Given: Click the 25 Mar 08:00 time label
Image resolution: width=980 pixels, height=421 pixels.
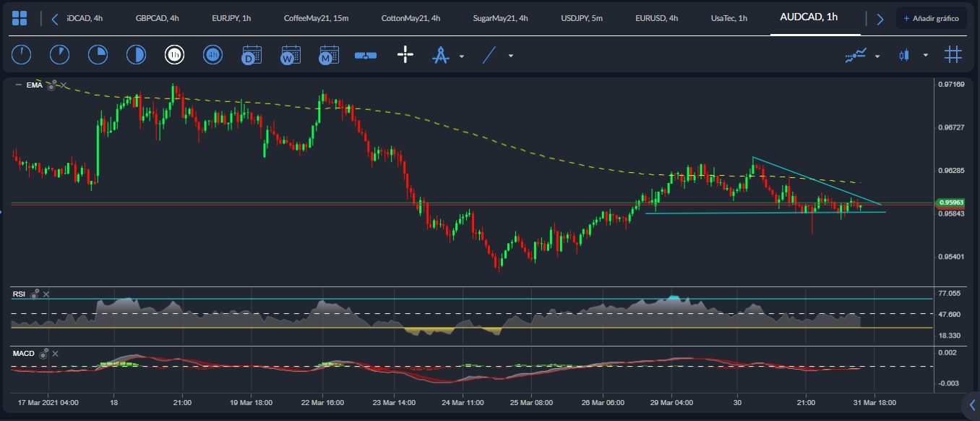Looking at the screenshot, I should pyautogui.click(x=531, y=401).
